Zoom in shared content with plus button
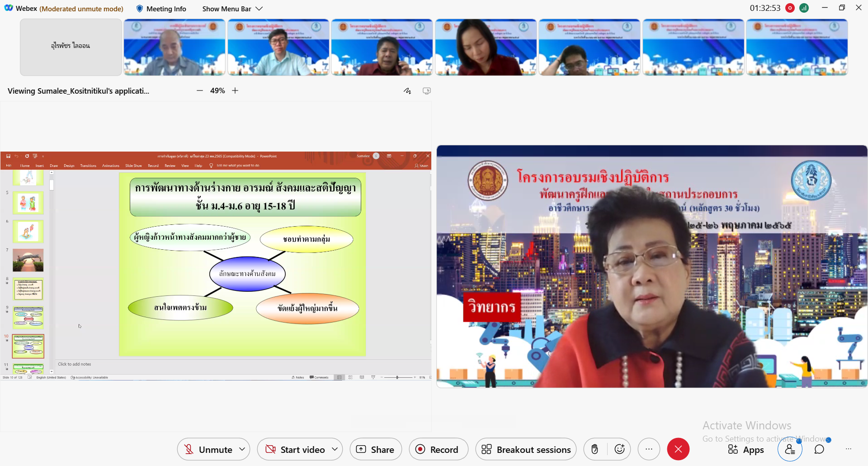Image resolution: width=868 pixels, height=466 pixels. click(235, 90)
